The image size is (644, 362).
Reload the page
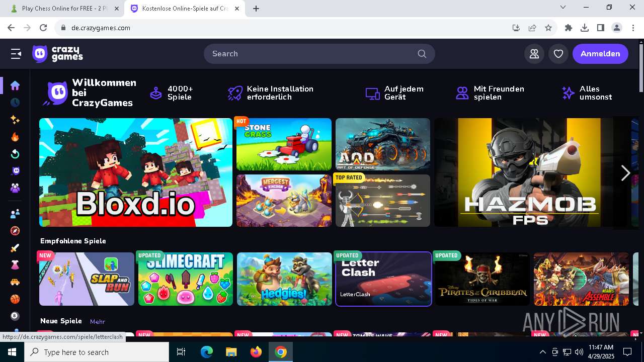point(43,28)
